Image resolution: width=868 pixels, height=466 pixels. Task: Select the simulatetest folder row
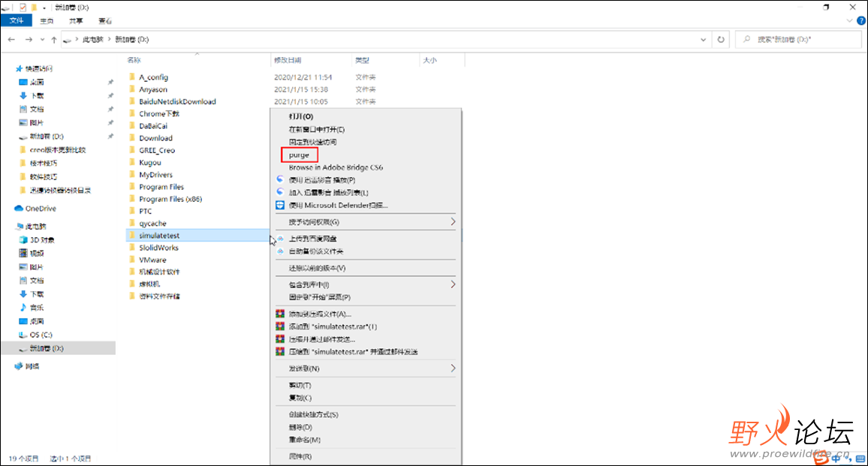tap(197, 236)
